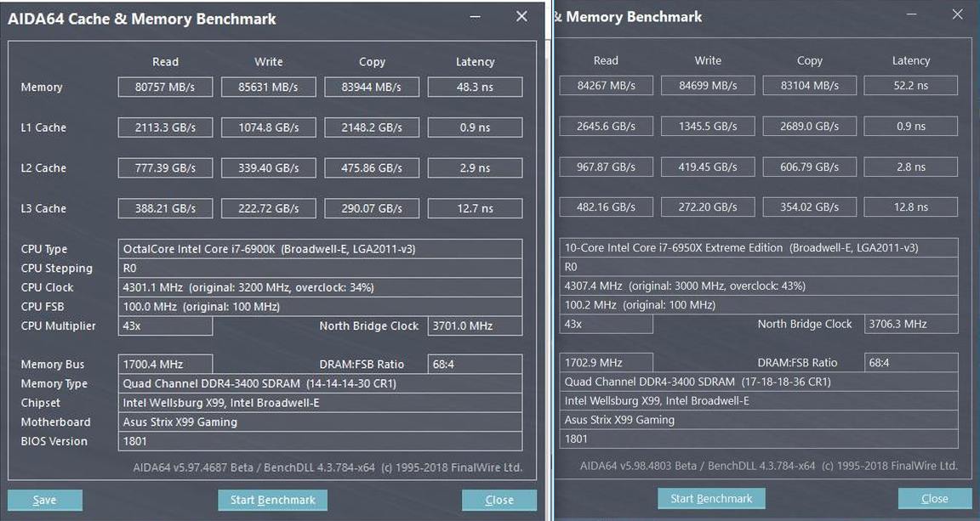Select right window Memory Read 84267 MB/s

coord(606,86)
